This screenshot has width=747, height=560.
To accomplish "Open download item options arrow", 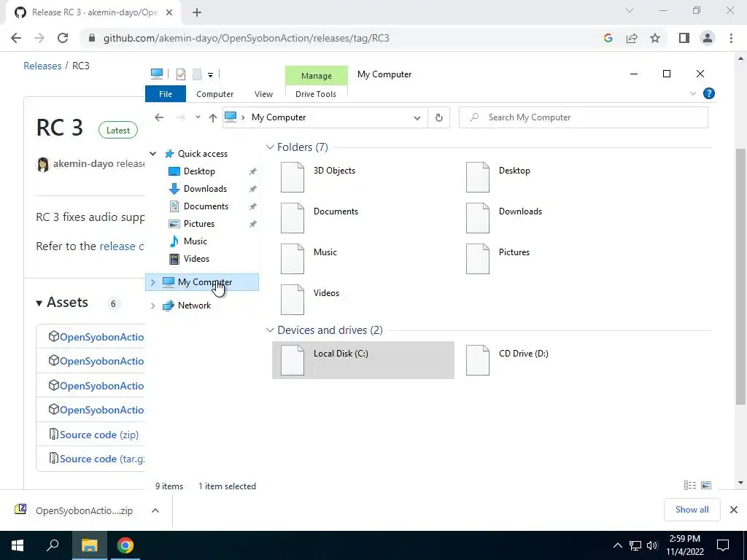I will point(155,510).
